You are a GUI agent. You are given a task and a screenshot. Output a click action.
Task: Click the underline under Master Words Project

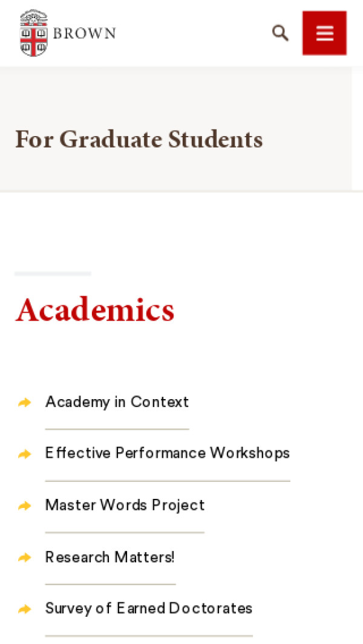(125, 533)
